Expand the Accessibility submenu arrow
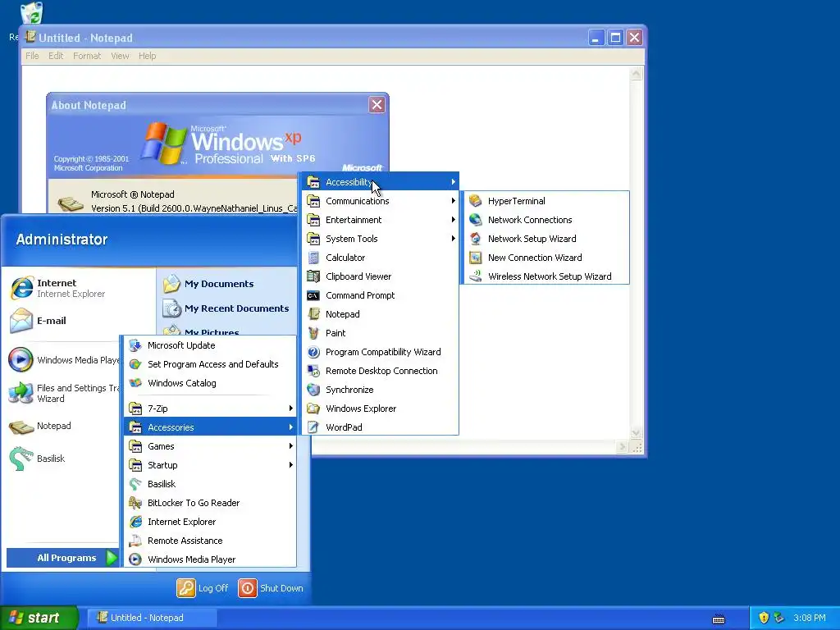The image size is (840, 630). tap(453, 182)
